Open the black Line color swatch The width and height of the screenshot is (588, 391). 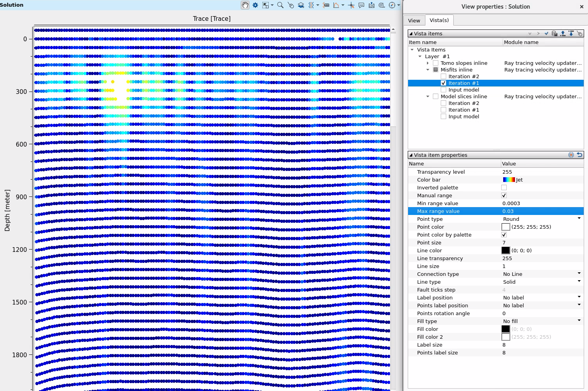506,250
